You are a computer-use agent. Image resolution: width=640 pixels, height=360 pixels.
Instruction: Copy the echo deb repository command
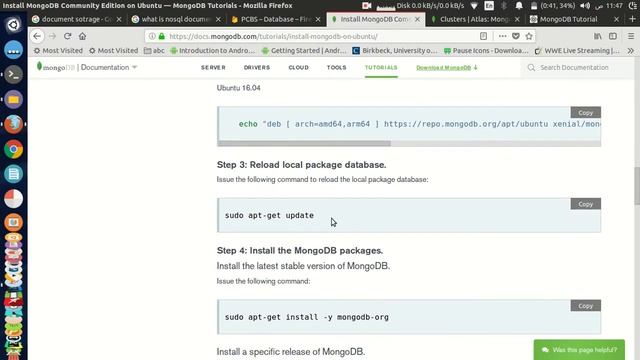585,113
